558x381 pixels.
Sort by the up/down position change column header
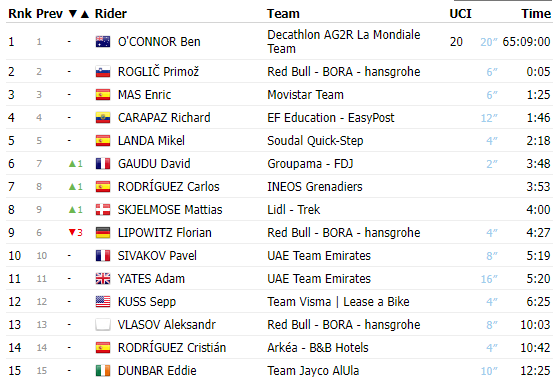pyautogui.click(x=79, y=14)
